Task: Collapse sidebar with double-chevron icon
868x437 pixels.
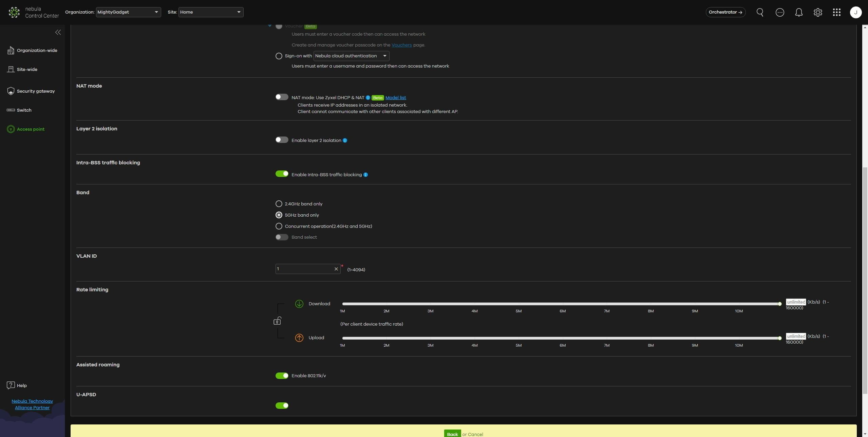Action: click(58, 32)
